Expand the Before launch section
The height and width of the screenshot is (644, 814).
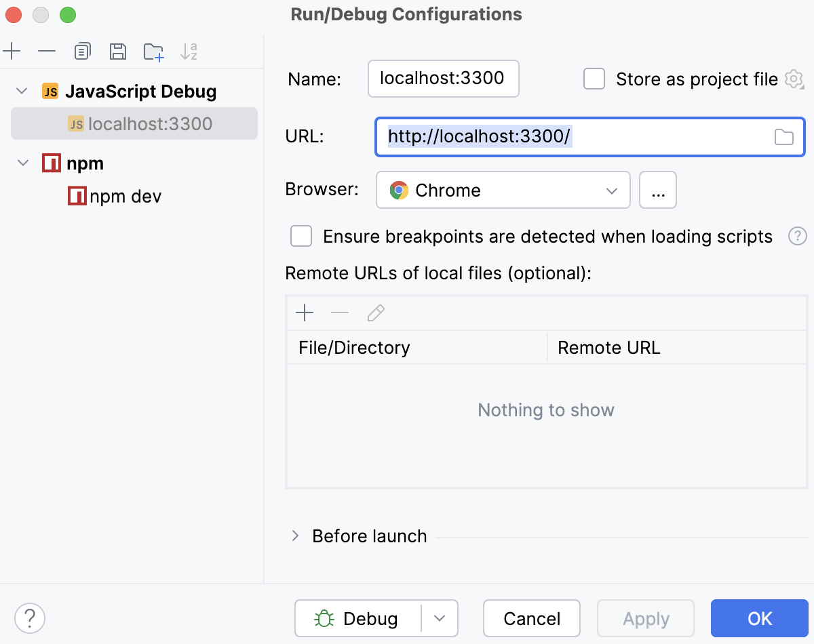(x=294, y=536)
